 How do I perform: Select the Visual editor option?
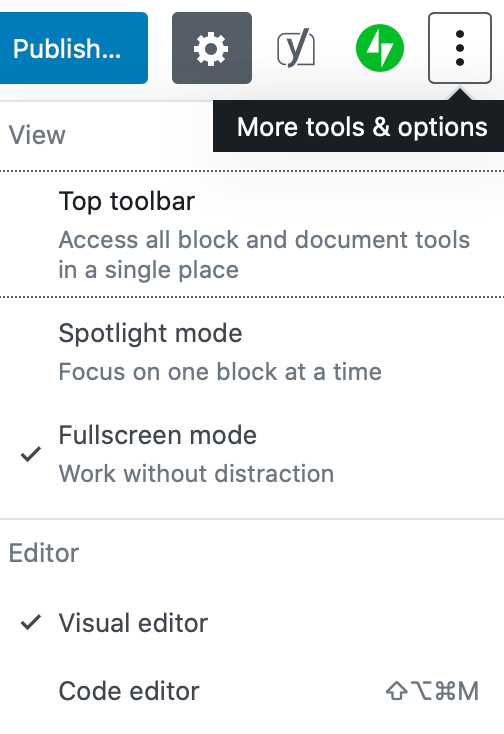click(x=252, y=623)
